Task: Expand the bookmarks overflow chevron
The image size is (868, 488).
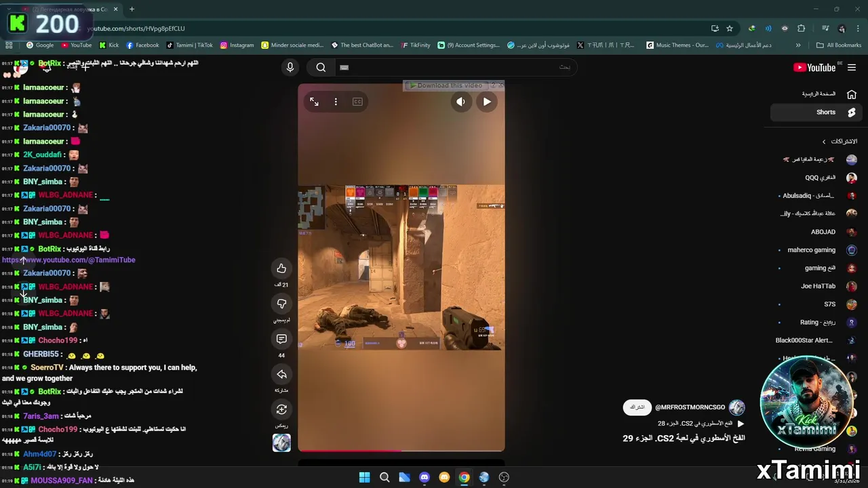Action: 798,45
